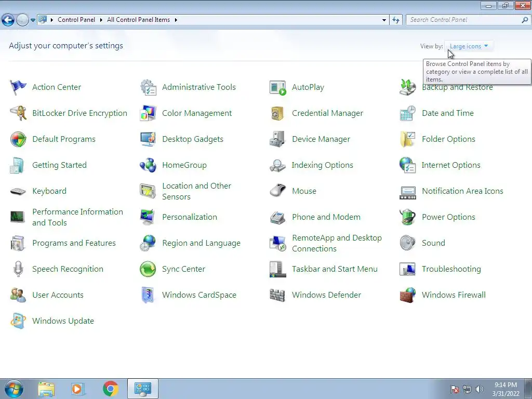Click the volume speaker tray icon
This screenshot has width=532, height=399.
pyautogui.click(x=480, y=389)
